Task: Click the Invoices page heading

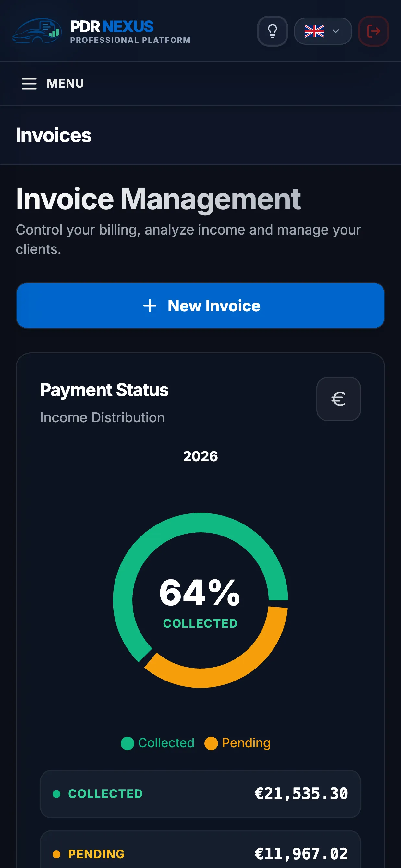Action: click(54, 135)
